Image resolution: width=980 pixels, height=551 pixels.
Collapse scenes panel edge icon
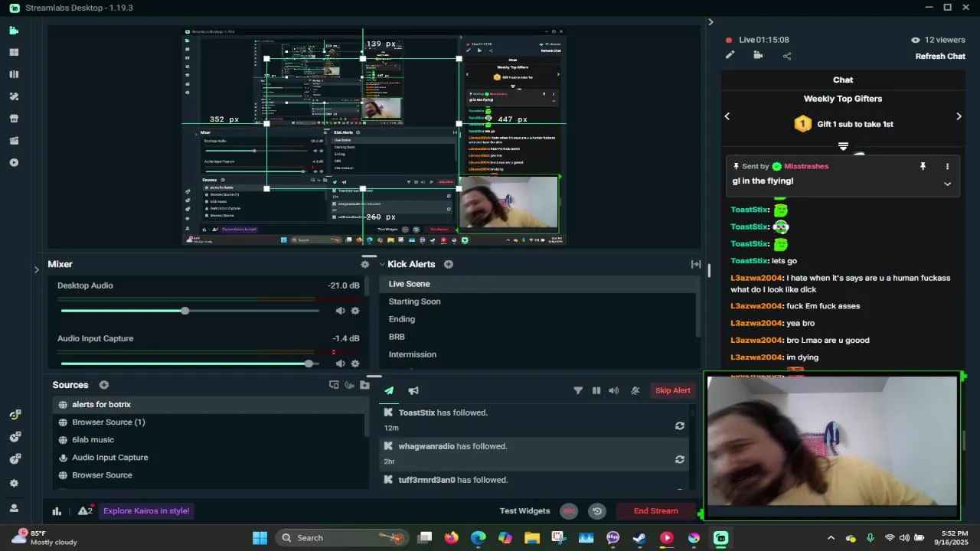[x=696, y=264]
